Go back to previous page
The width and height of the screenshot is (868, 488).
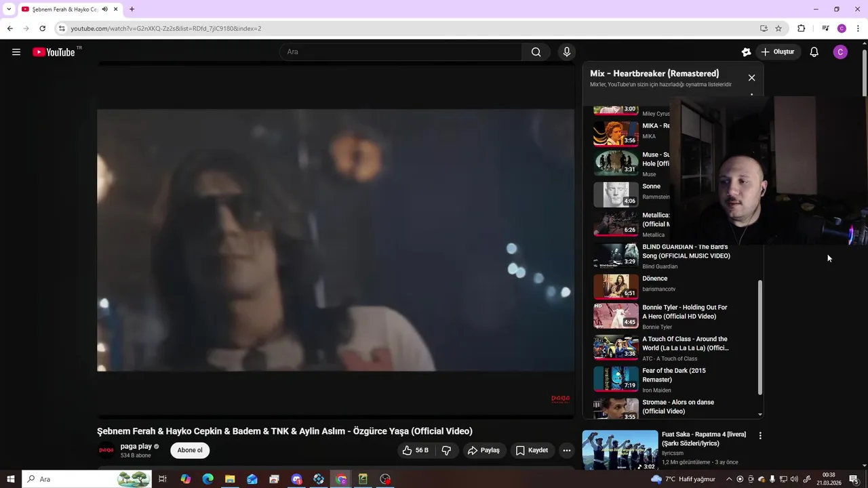click(9, 28)
